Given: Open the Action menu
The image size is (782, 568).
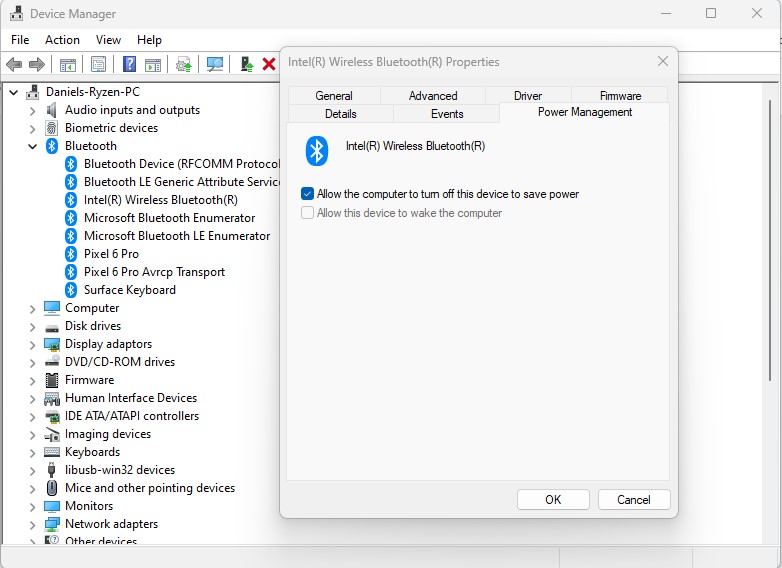Looking at the screenshot, I should [62, 40].
